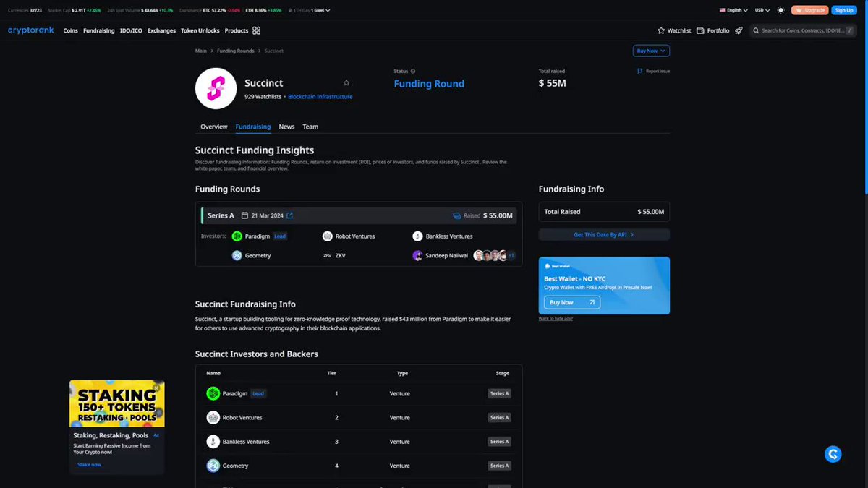Open Series A external link icon
Viewport: 868px width, 488px height.
(290, 215)
